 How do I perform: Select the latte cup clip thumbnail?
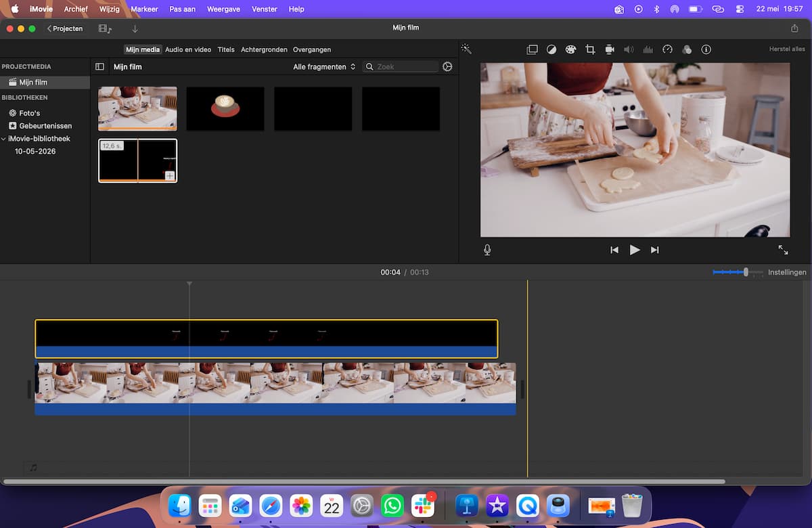(x=225, y=108)
